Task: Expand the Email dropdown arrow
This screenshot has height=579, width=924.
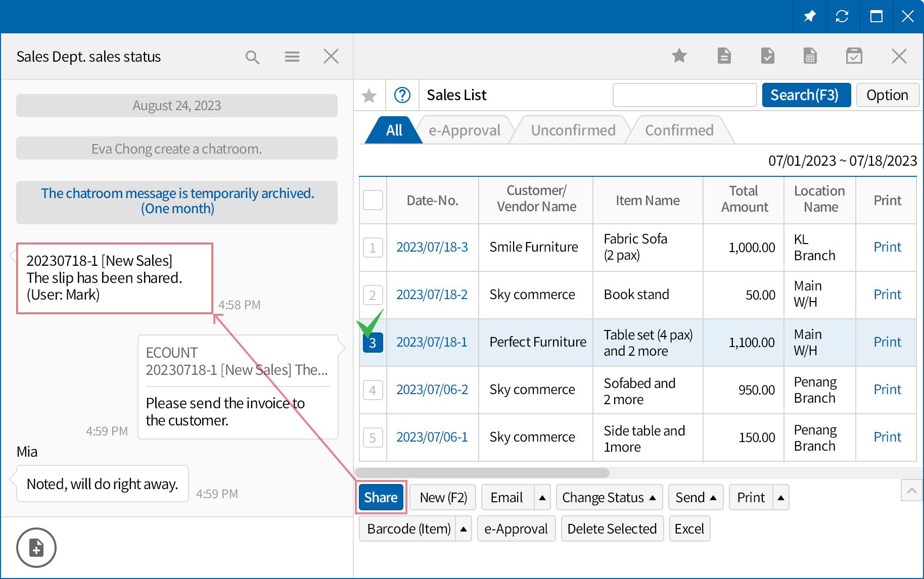Action: [x=542, y=498]
